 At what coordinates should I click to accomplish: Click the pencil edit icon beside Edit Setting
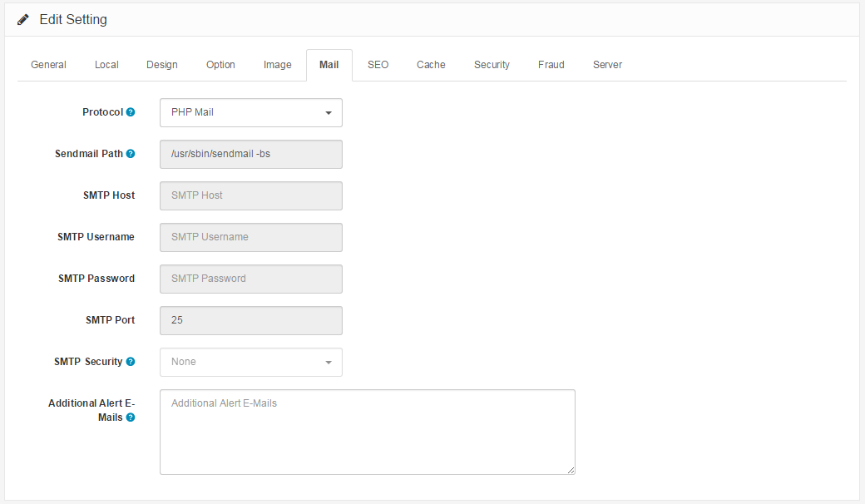22,19
